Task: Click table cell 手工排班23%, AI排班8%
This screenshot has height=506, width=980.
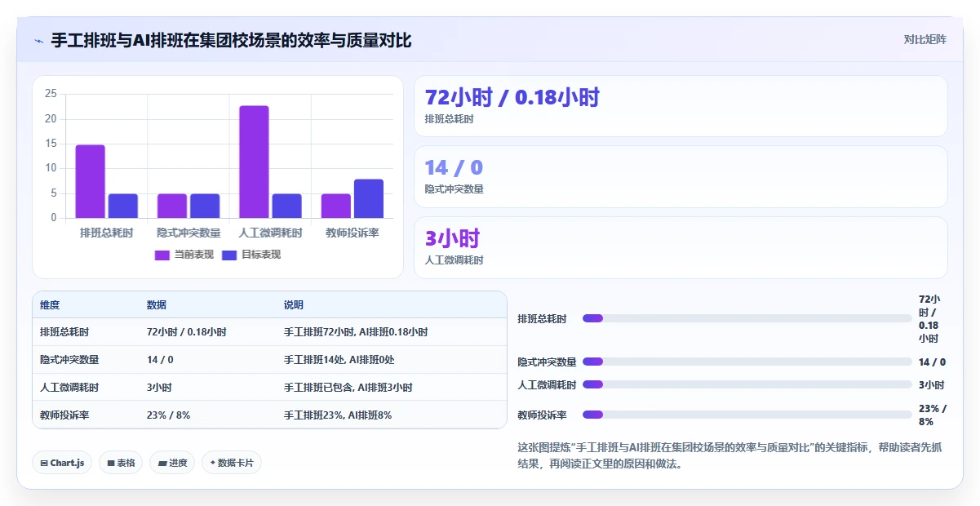Action: point(338,415)
